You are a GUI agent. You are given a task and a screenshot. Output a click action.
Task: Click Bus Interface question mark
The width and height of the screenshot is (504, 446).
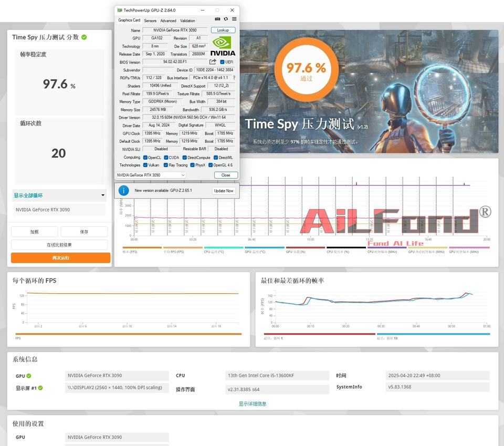(x=234, y=78)
